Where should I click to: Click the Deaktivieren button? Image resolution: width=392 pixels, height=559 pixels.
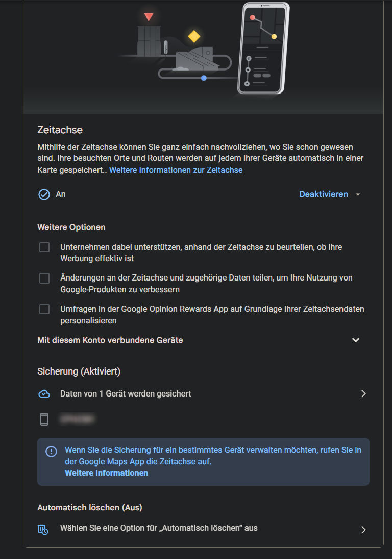coord(324,194)
